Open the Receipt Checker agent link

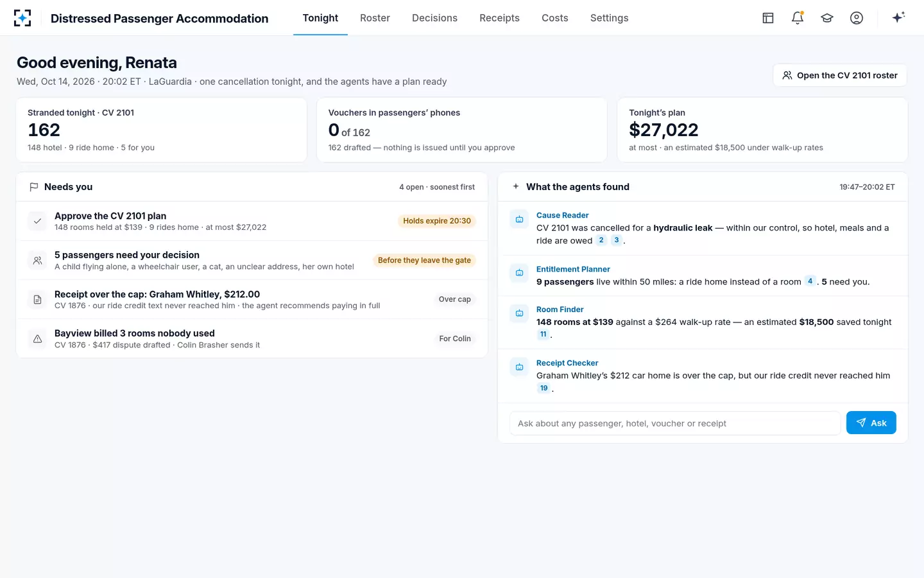point(567,363)
